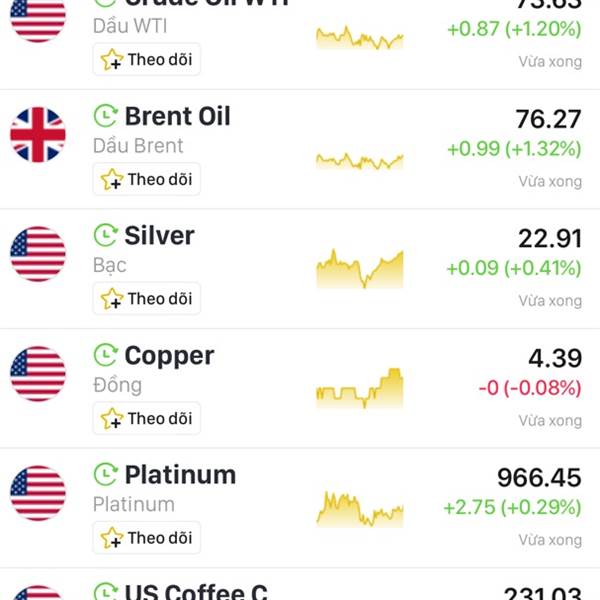Click the green clock icon next to Brent Oil
The image size is (600, 600).
coord(105,116)
